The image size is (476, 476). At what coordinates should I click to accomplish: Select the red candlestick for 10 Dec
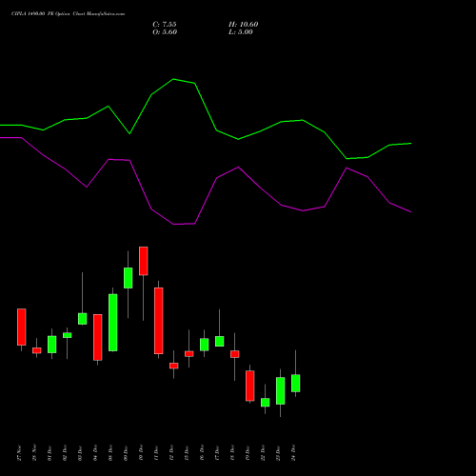(x=144, y=261)
